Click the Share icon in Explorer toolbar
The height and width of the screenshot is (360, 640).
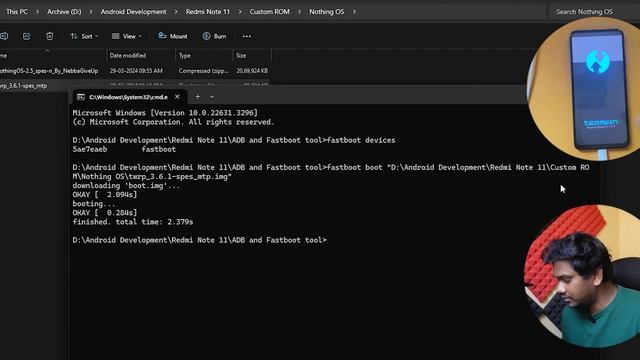[x=27, y=36]
